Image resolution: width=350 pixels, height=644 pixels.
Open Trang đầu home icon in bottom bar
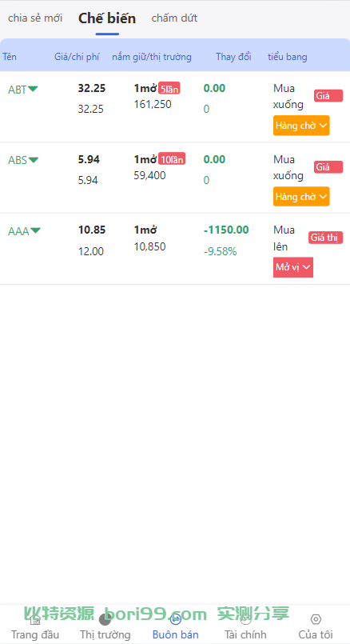click(35, 620)
